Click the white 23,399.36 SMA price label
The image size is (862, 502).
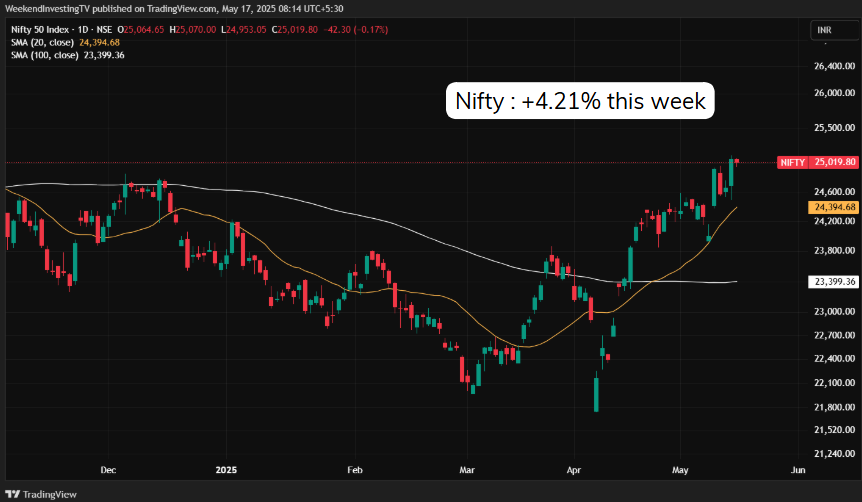pos(833,282)
